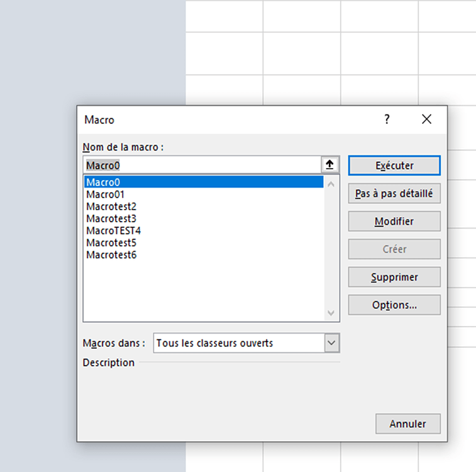Click the Supprimer button

point(394,277)
